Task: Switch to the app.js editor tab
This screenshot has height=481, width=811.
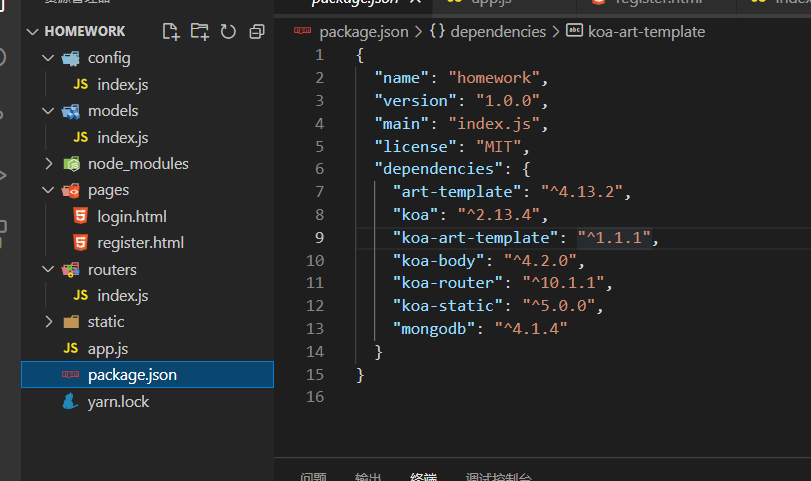Action: click(490, 2)
